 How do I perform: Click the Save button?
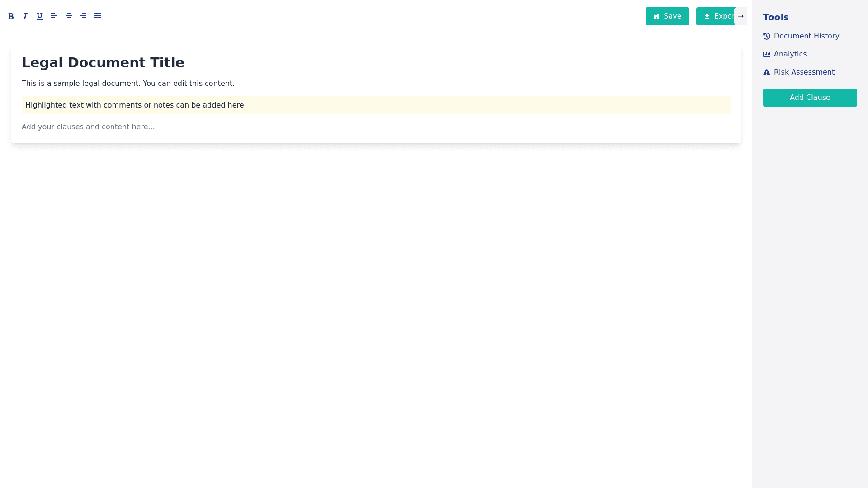pos(667,16)
